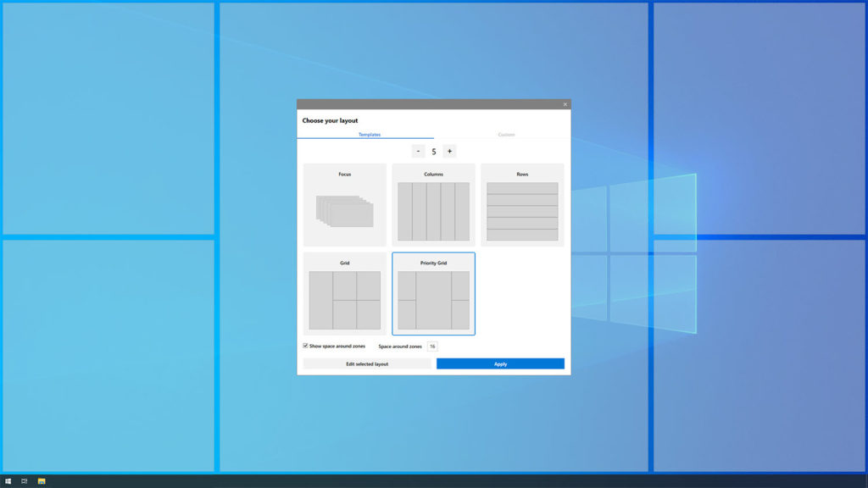
Task: Toggle Show space around zones checkbox
Action: 305,346
